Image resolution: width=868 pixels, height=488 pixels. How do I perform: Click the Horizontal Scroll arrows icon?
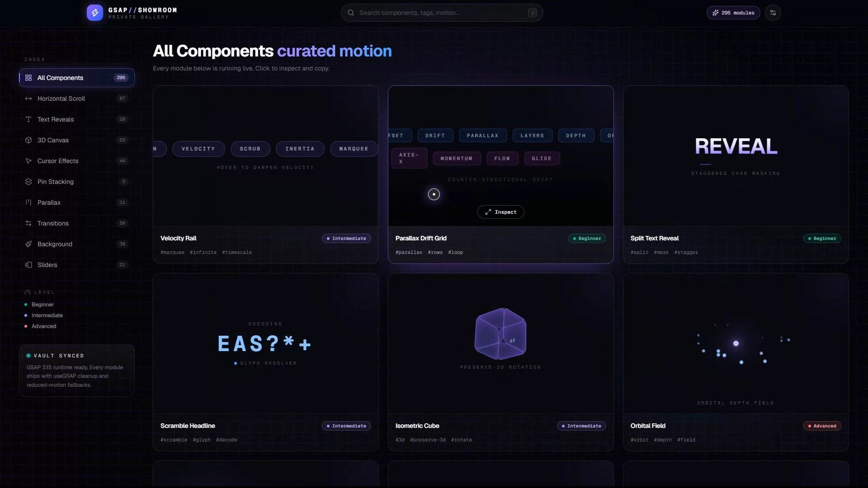28,99
